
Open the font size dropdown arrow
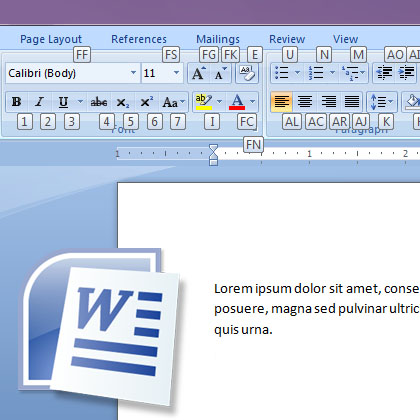176,73
